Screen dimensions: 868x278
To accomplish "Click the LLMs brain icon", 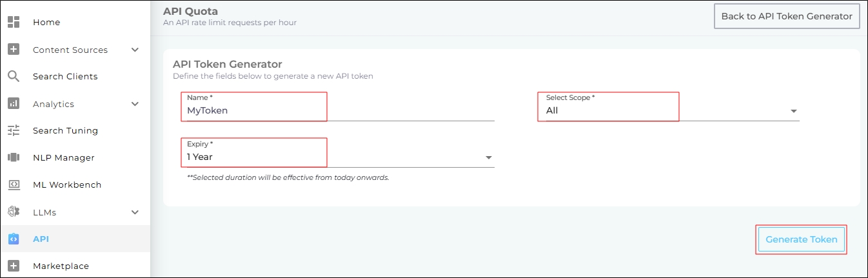I will 14,212.
